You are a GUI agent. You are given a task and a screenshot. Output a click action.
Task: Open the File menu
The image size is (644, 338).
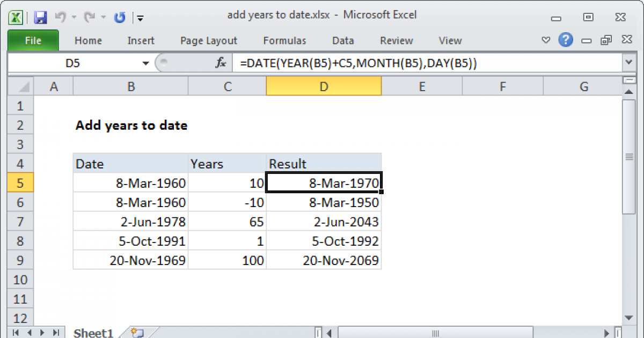[33, 40]
